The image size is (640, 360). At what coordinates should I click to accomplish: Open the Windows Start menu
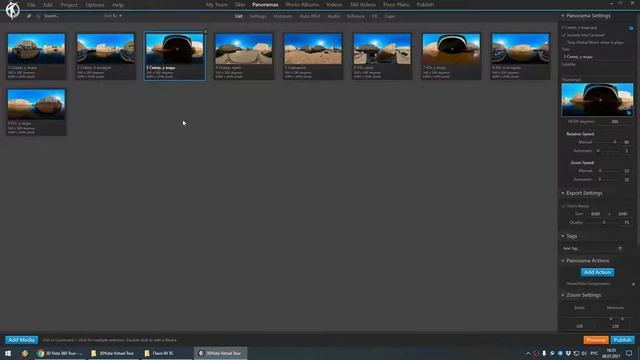(8, 353)
